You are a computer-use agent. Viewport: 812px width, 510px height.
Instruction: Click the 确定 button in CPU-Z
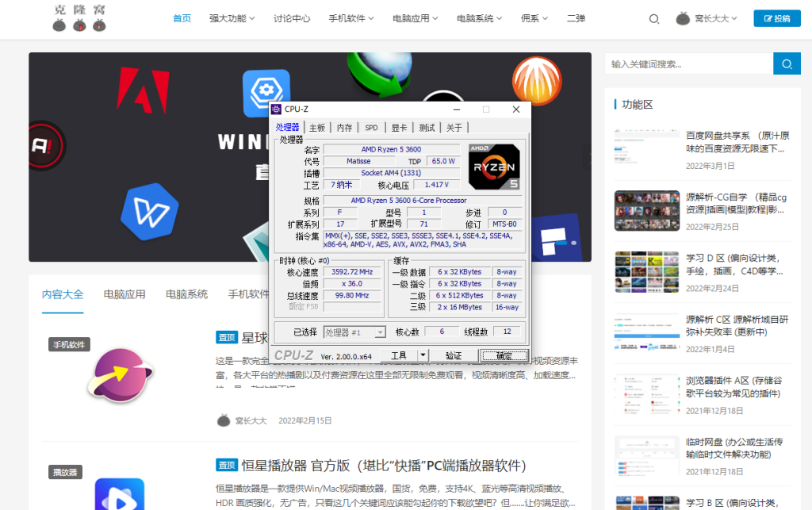coord(504,355)
